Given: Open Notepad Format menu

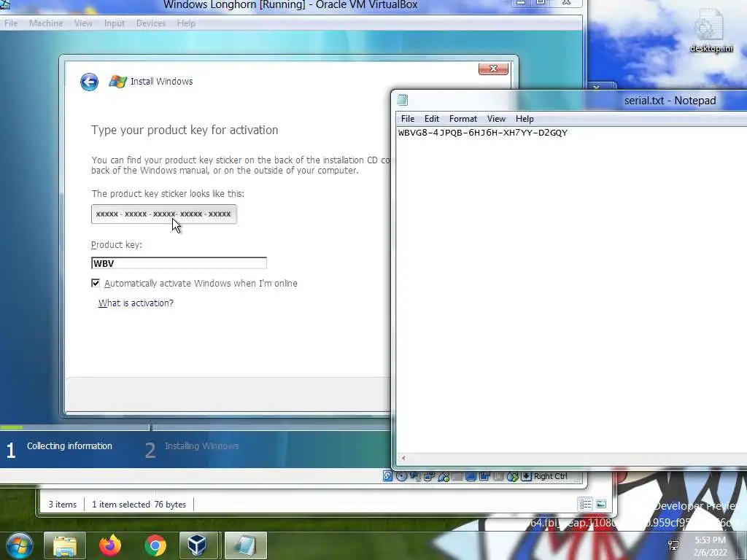Looking at the screenshot, I should (462, 119).
